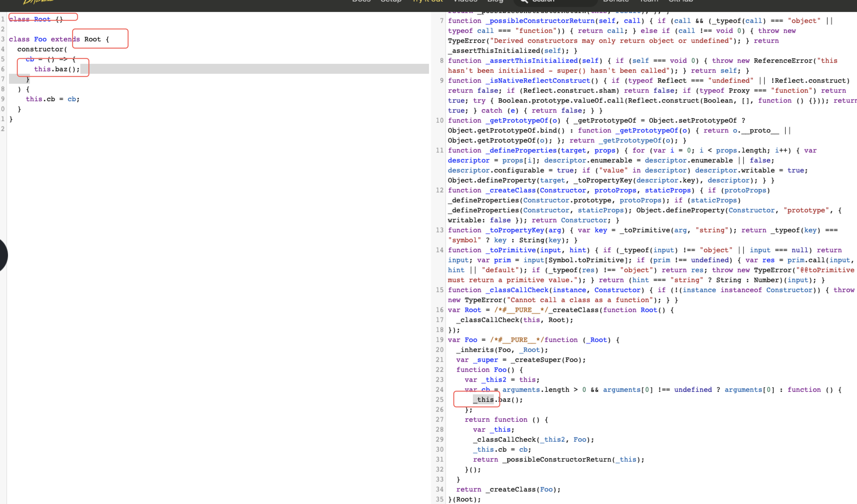
Task: Click 'return function () {' on output line 27
Action: [506, 420]
